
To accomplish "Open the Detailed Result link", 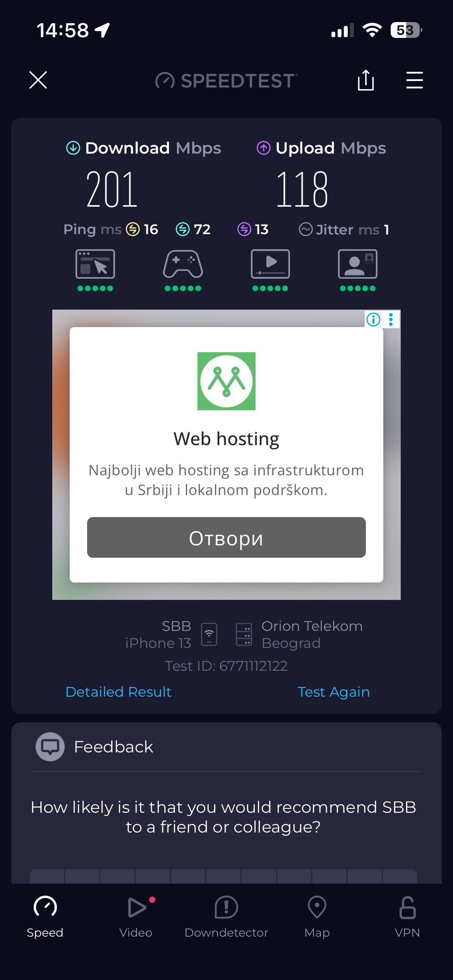I will [118, 692].
